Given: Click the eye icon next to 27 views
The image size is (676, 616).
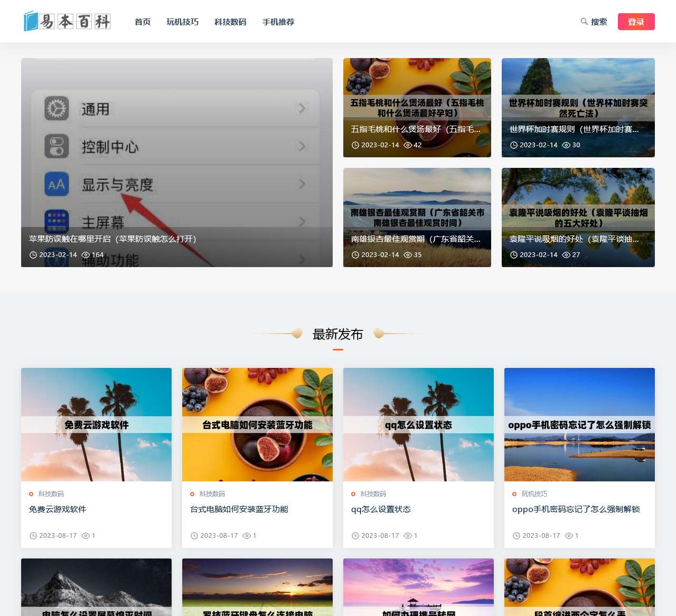Looking at the screenshot, I should [x=566, y=255].
